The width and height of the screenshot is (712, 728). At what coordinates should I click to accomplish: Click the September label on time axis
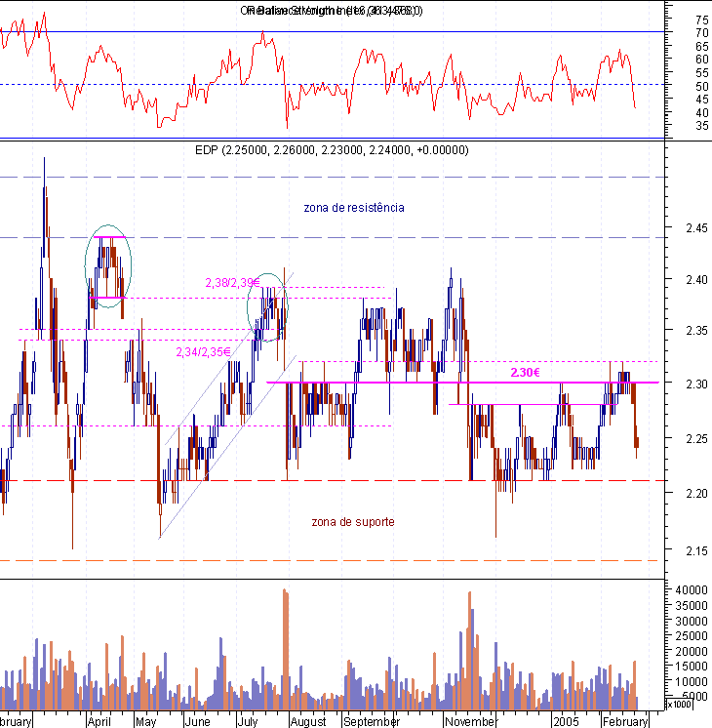[x=372, y=721]
